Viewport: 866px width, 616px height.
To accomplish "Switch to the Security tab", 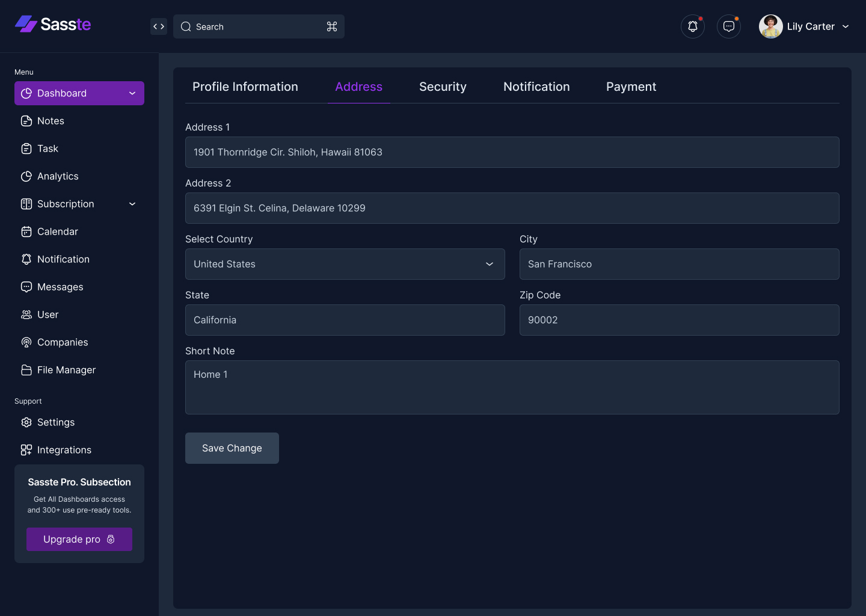I will point(443,87).
